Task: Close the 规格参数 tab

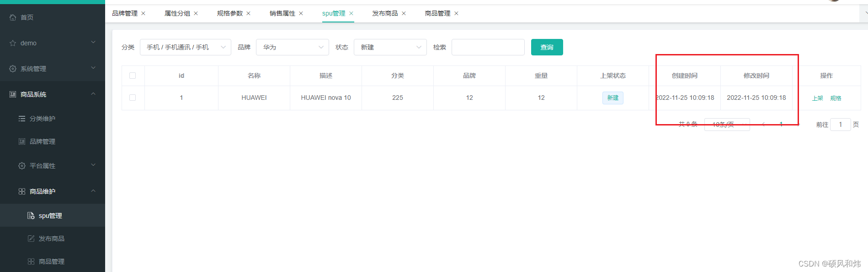Action: click(x=249, y=13)
